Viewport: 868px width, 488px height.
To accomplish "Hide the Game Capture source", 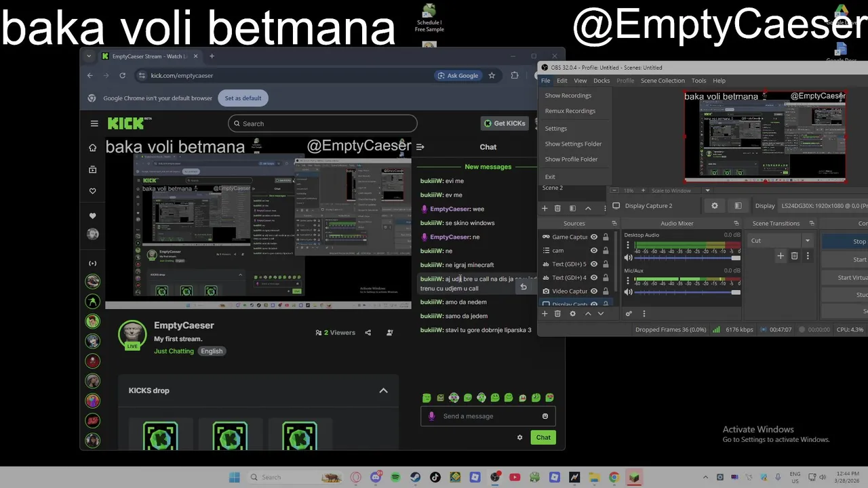I will point(594,237).
